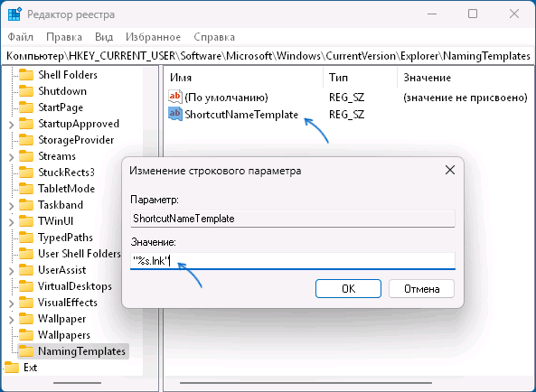Click REG_SZ type of ShortcutNameTemplate row
Screen dimensions: 536x392
(346, 115)
